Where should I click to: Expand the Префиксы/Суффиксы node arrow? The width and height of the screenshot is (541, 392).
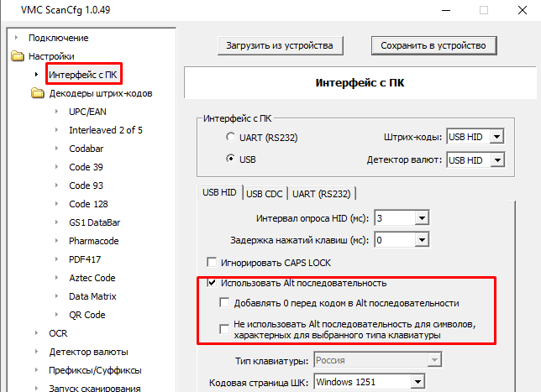point(37,370)
